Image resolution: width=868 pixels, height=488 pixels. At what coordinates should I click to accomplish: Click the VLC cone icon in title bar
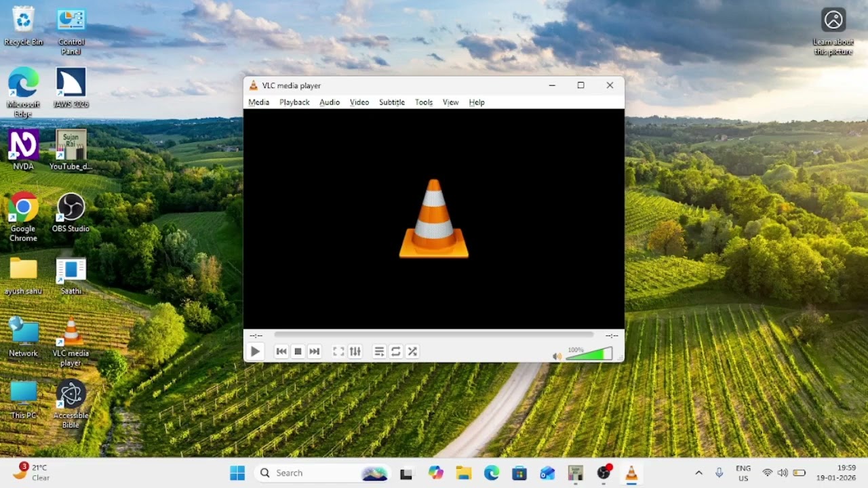tap(254, 85)
